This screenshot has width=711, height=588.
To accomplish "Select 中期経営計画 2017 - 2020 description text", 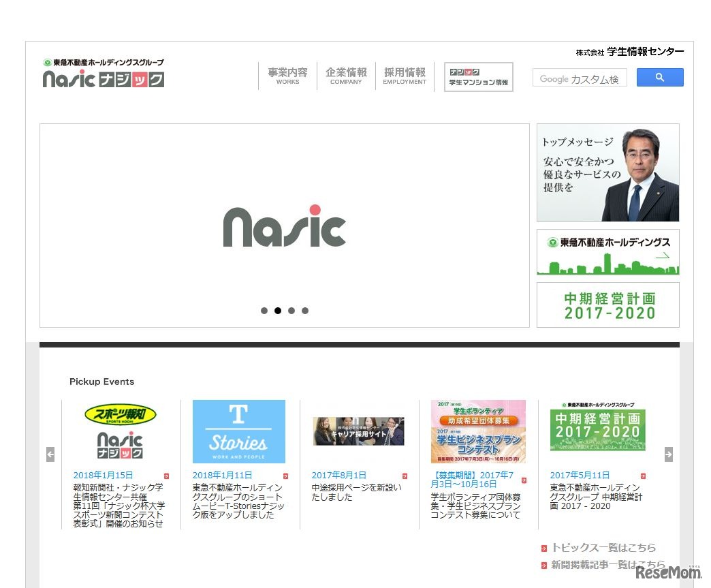I will pos(597,497).
